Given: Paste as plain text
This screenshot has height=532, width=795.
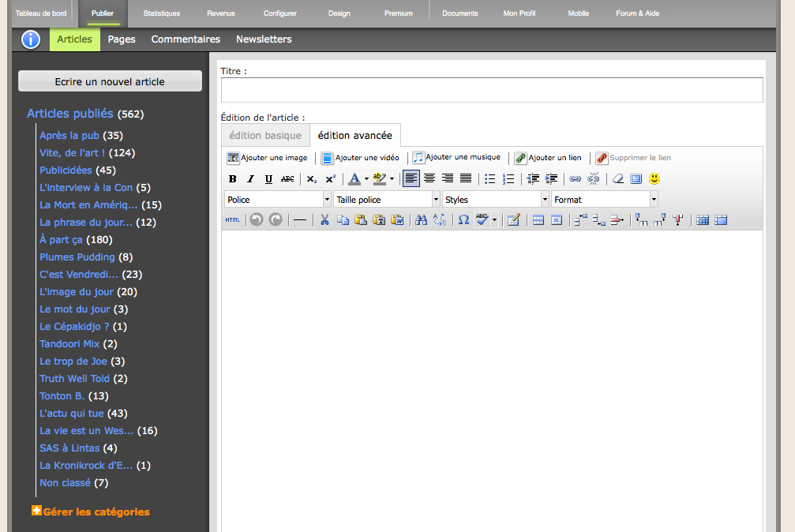Looking at the screenshot, I should [379, 220].
